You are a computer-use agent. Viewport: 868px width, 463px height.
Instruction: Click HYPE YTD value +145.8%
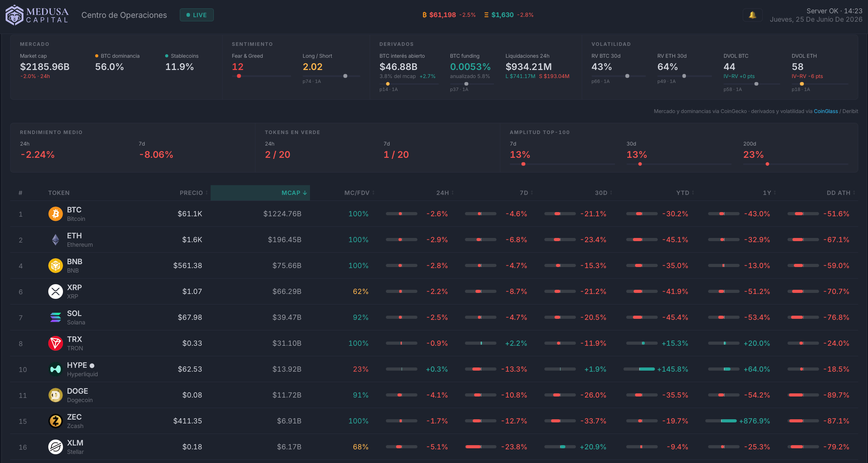(x=672, y=369)
